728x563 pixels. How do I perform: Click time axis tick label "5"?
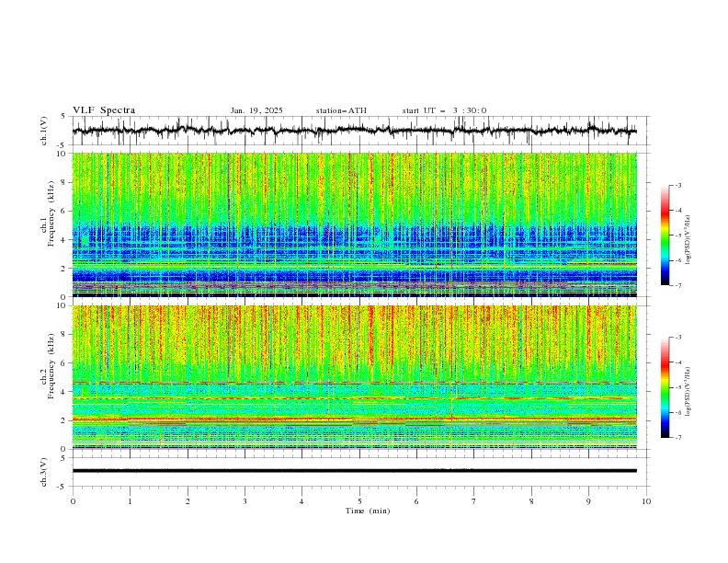[x=359, y=501]
